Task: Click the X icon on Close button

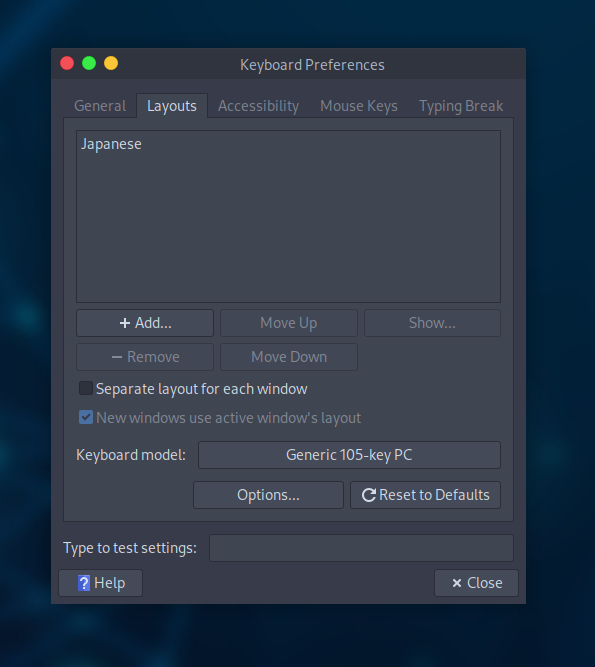Action: (457, 583)
